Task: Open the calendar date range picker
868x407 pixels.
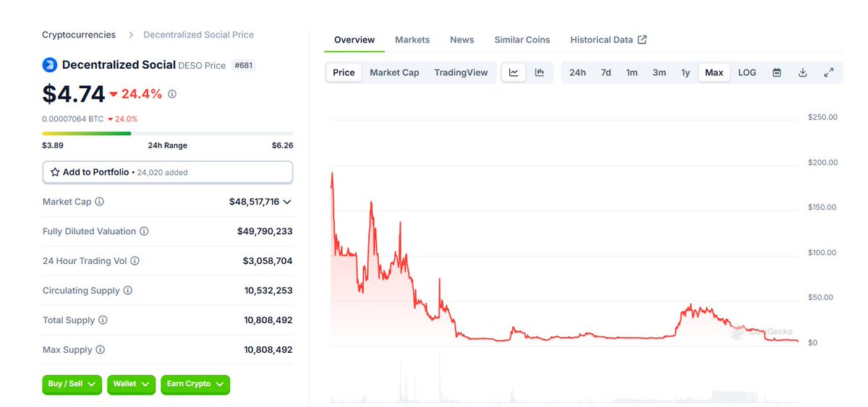Action: [777, 72]
